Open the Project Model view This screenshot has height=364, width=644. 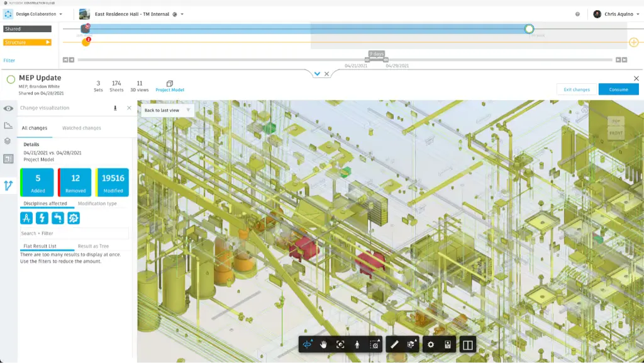(x=170, y=86)
